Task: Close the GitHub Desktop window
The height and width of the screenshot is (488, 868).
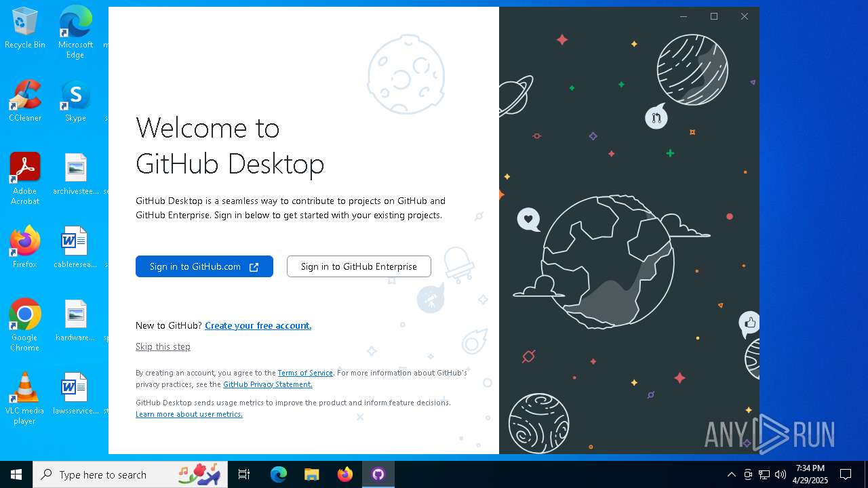Action: coord(745,16)
